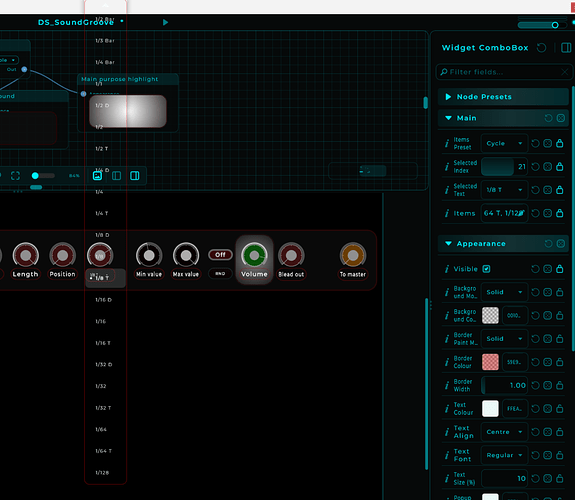Image resolution: width=575 pixels, height=500 pixels.
Task: Clear the Selected Index row
Action: 547,167
